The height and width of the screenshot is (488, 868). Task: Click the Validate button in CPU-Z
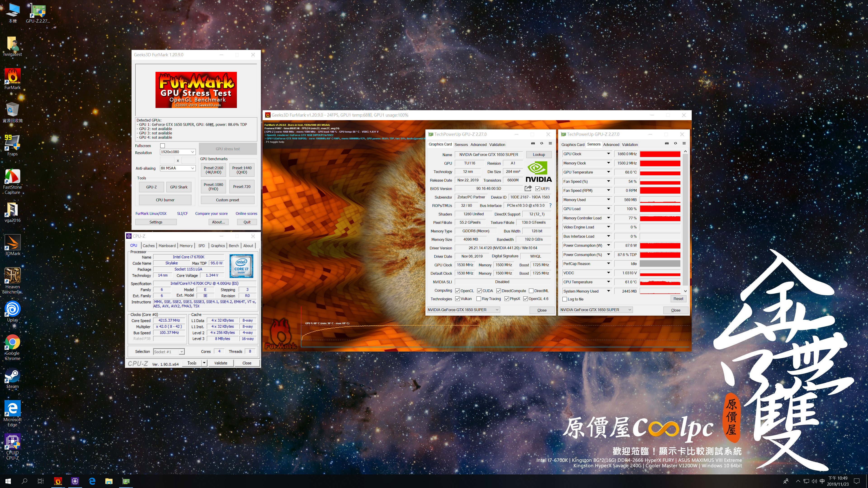(x=221, y=363)
